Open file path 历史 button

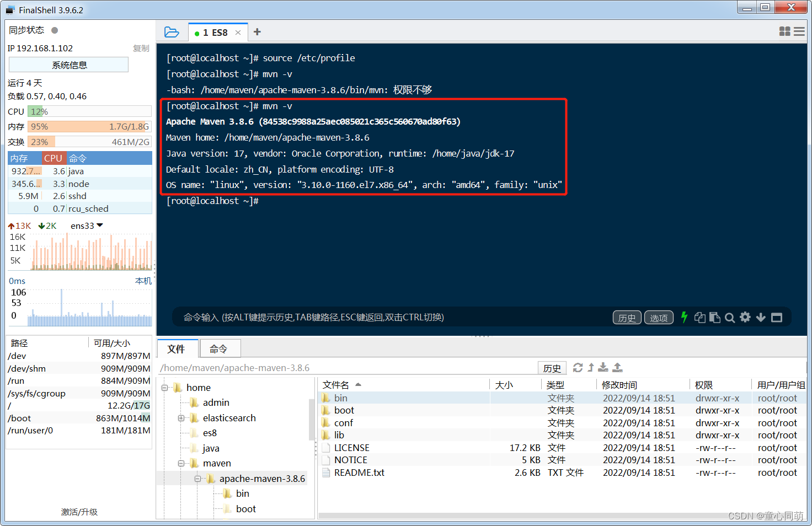(x=552, y=368)
